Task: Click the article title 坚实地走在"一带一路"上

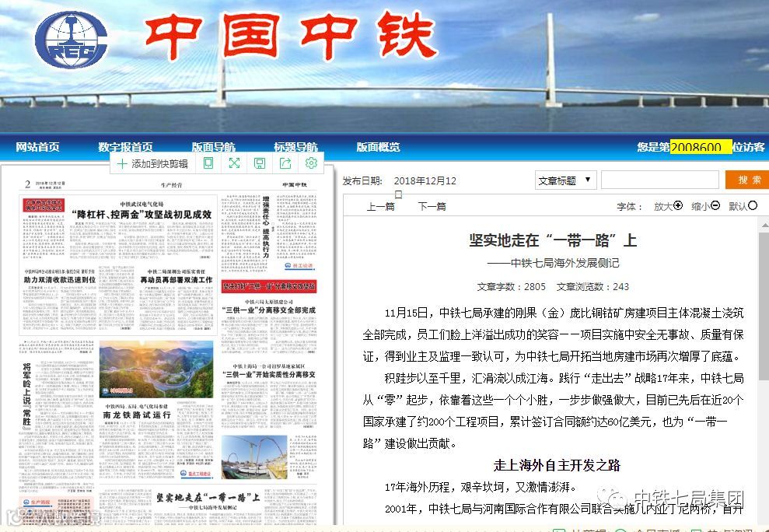Action: point(553,240)
